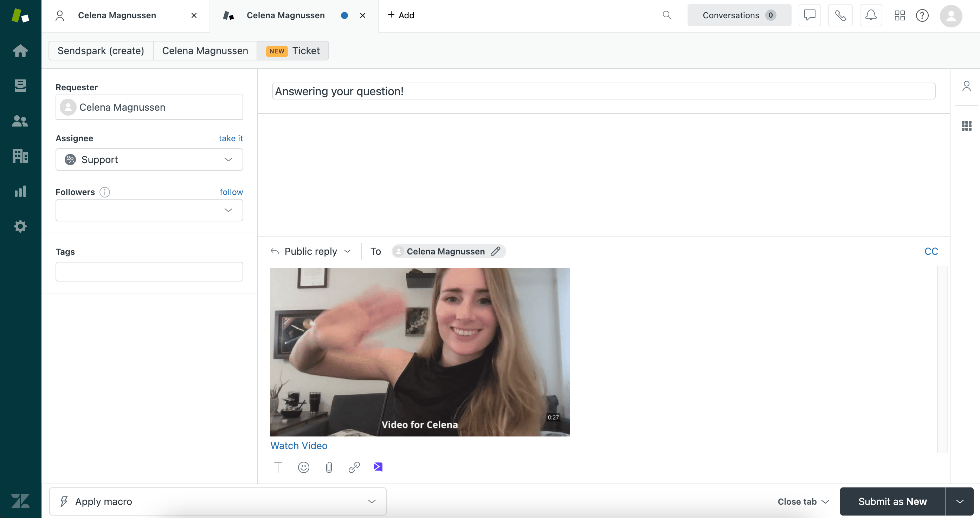This screenshot has height=518, width=980.
Task: Click the take it link
Action: tap(231, 138)
